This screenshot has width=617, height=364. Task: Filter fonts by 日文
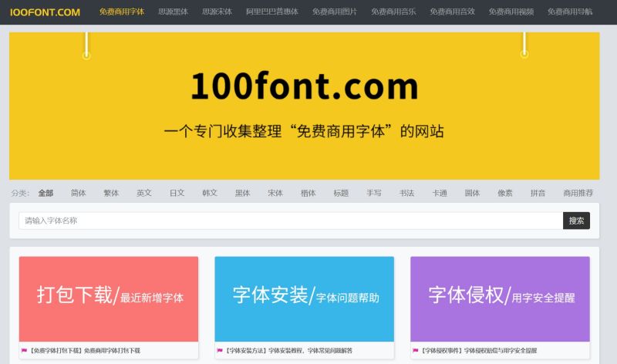[x=177, y=193]
